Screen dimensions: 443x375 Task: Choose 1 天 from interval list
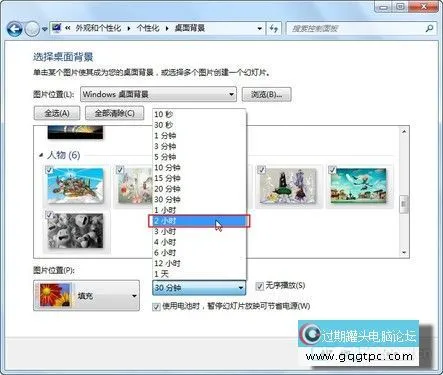tap(199, 274)
